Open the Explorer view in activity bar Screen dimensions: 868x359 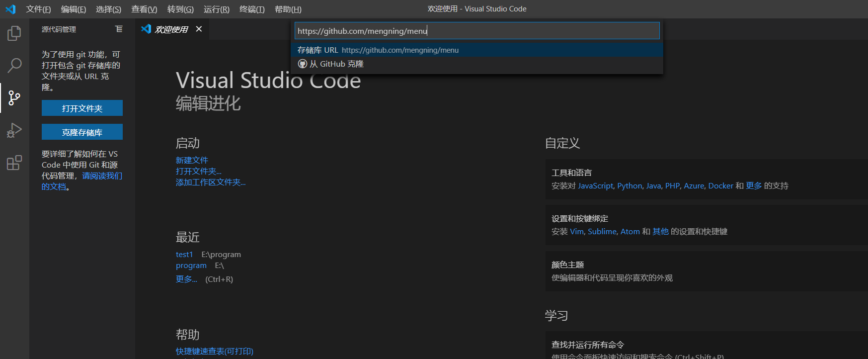click(x=14, y=33)
